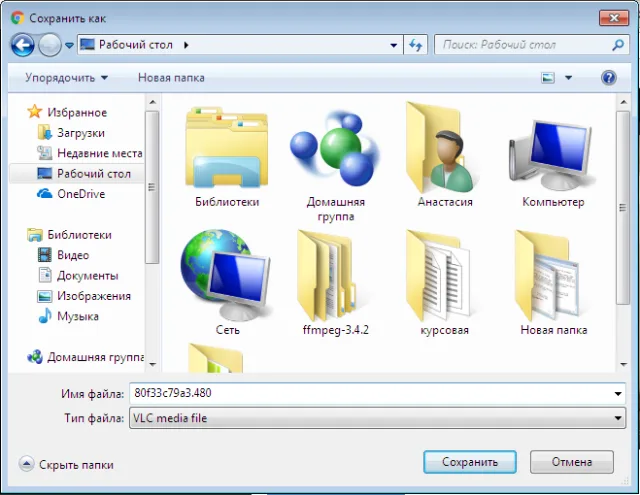Change view with the view icon button
This screenshot has height=495, width=640.
(548, 78)
